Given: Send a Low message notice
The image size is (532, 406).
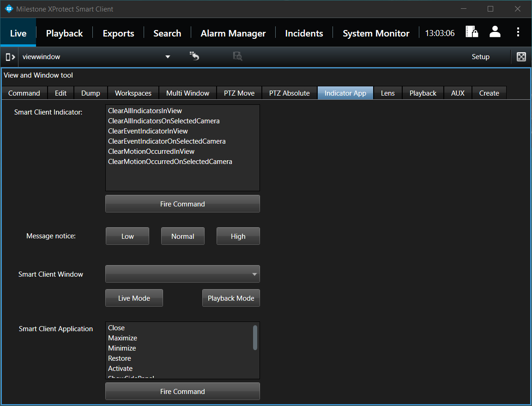Looking at the screenshot, I should tap(127, 236).
